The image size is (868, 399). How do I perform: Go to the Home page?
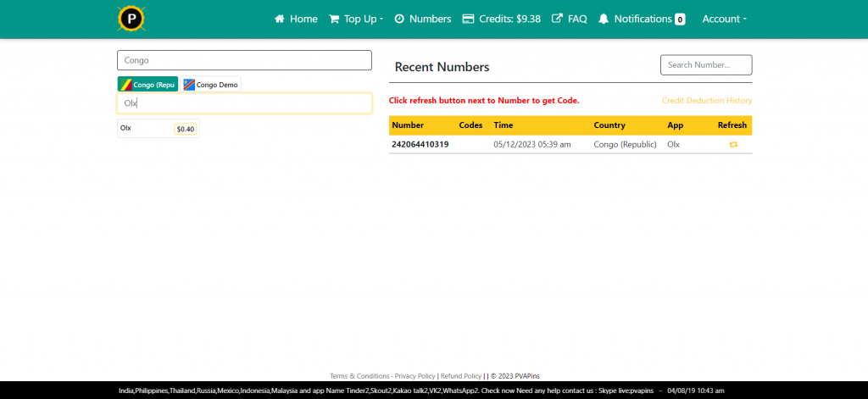pos(296,19)
